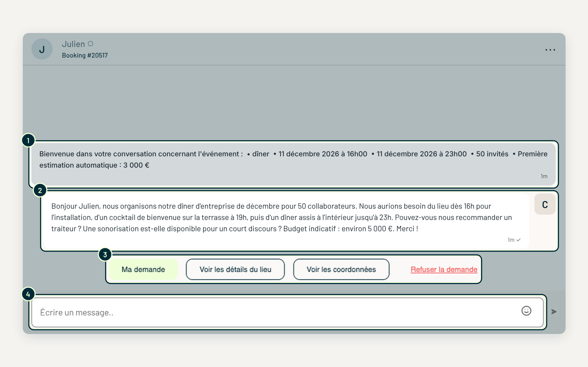Image resolution: width=588 pixels, height=367 pixels.
Task: Click the Refuser la demande link
Action: coord(444,269)
